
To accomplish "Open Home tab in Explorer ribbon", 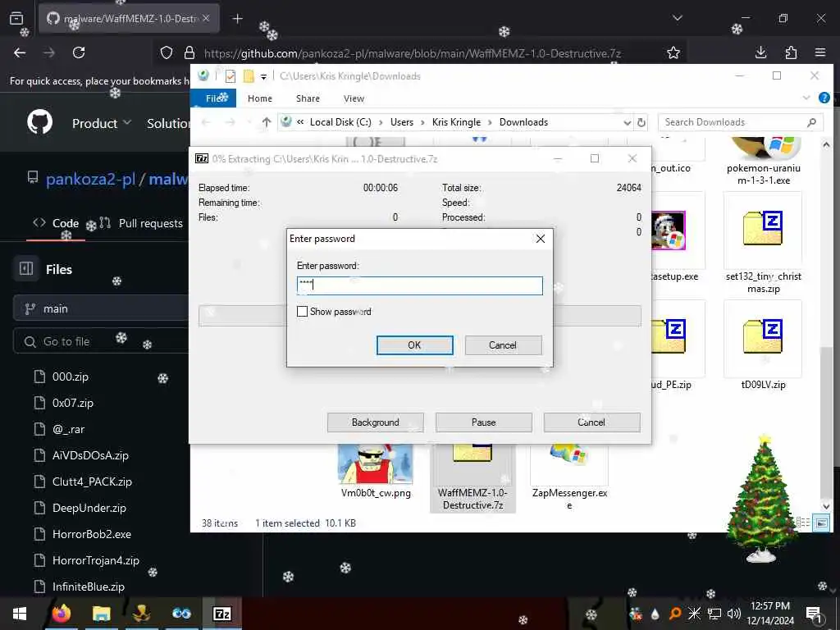I will pos(260,98).
